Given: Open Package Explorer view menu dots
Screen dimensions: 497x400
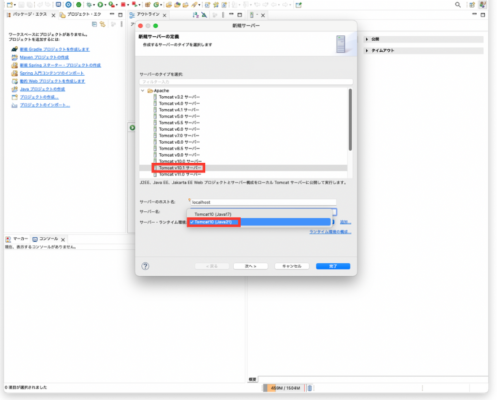Looking at the screenshot, I should coord(121,24).
